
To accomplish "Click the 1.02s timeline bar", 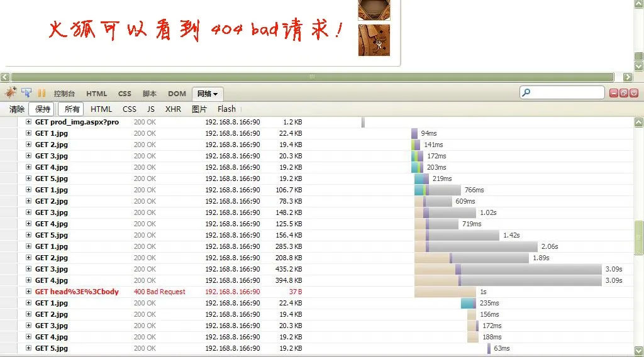I will pyautogui.click(x=445, y=212).
